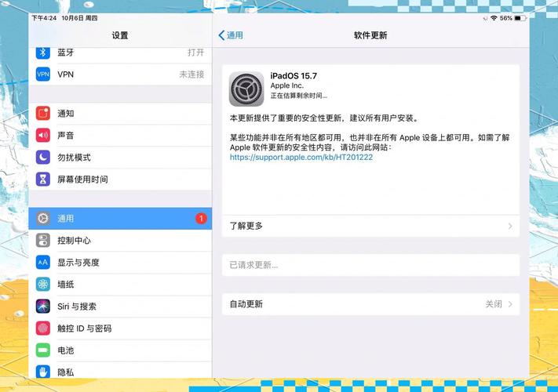Tap the iPadOS 15.7 gear app icon

246,89
